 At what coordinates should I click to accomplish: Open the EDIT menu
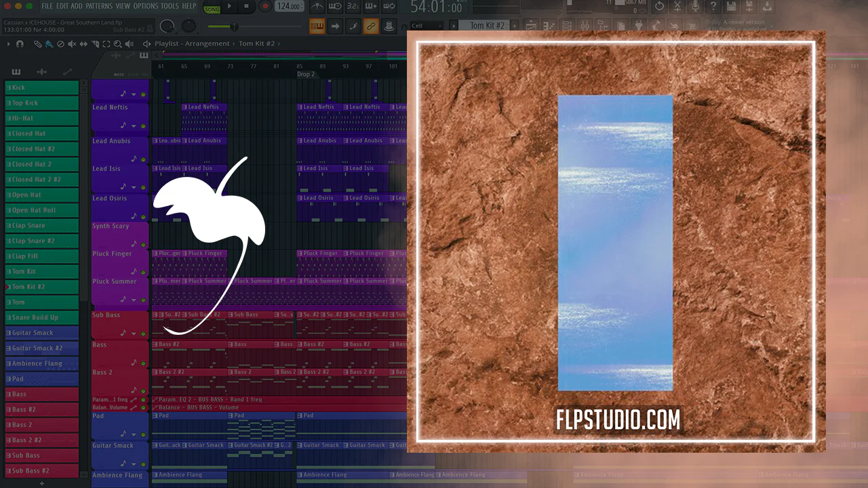pyautogui.click(x=62, y=6)
